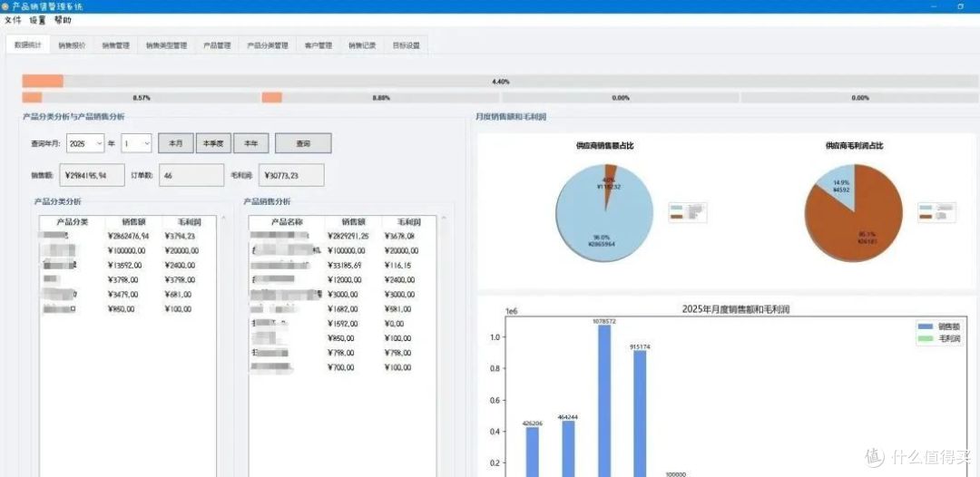The image size is (980, 477).
Task: Open the 帮助 menu
Action: coord(63,20)
